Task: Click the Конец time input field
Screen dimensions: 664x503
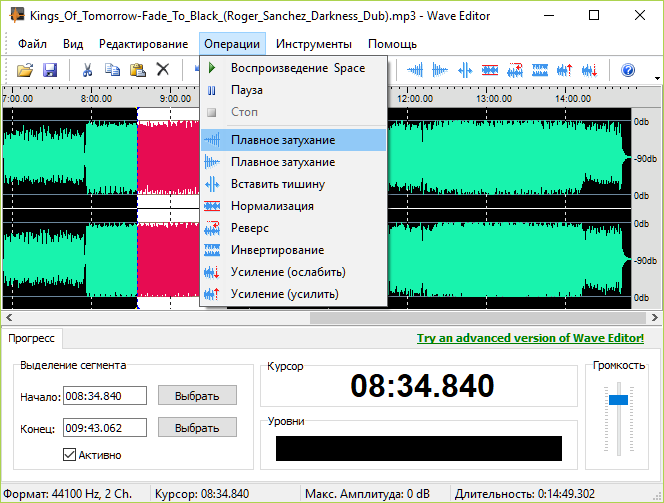Action: 105,428
